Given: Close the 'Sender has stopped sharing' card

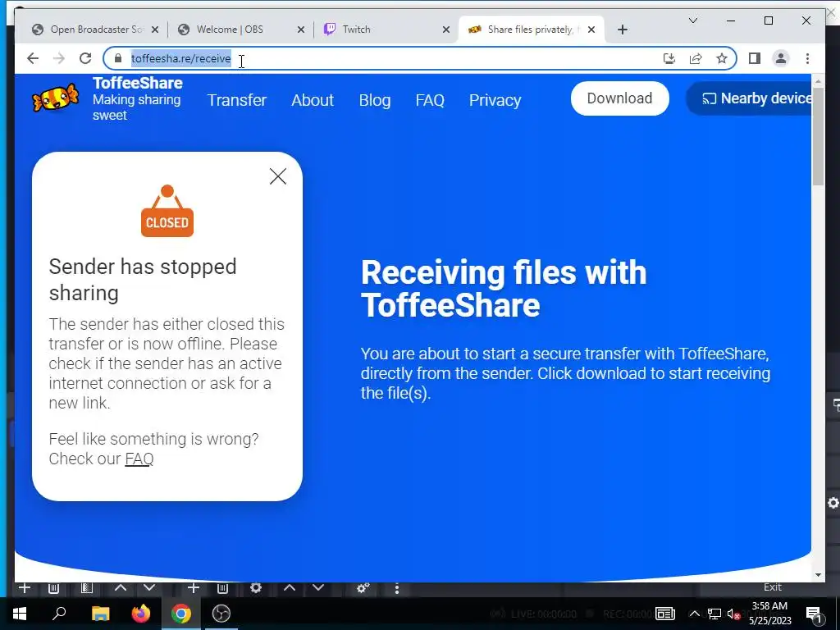Looking at the screenshot, I should 277,176.
